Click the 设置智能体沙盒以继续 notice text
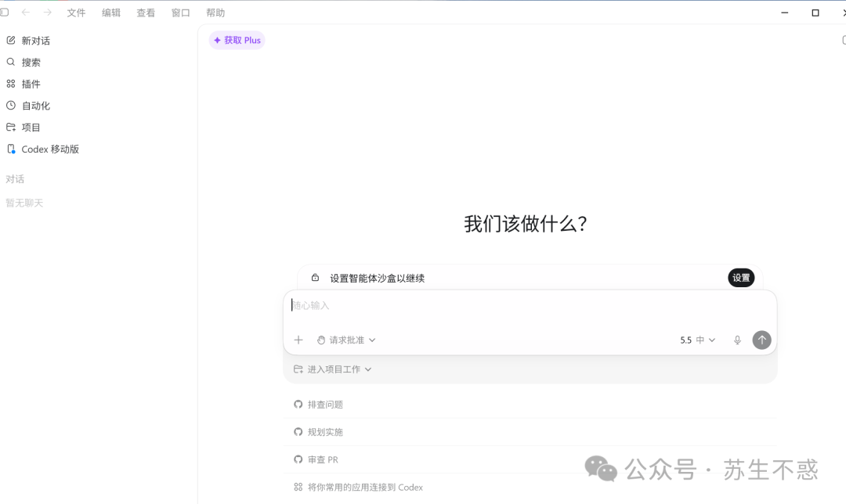The width and height of the screenshot is (846, 504). (377, 278)
